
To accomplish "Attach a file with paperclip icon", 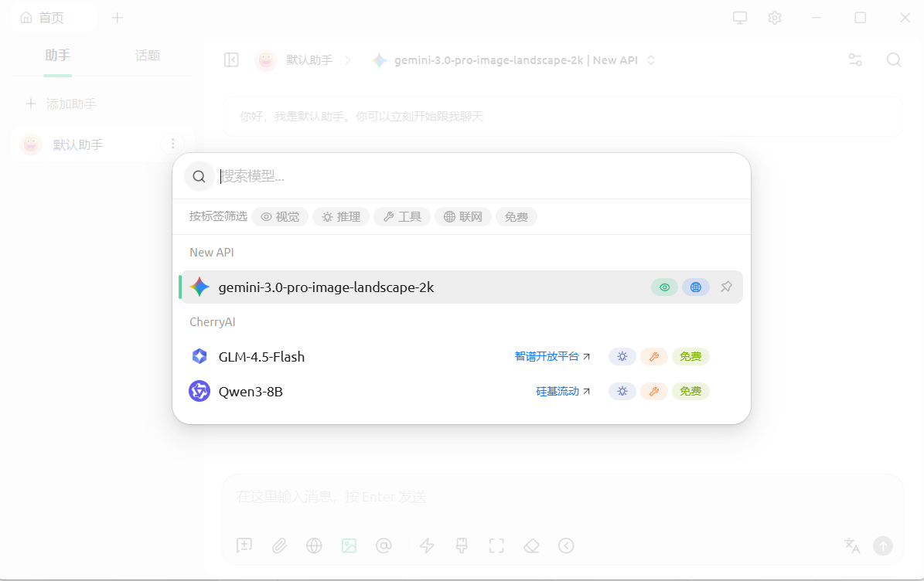I will point(279,545).
